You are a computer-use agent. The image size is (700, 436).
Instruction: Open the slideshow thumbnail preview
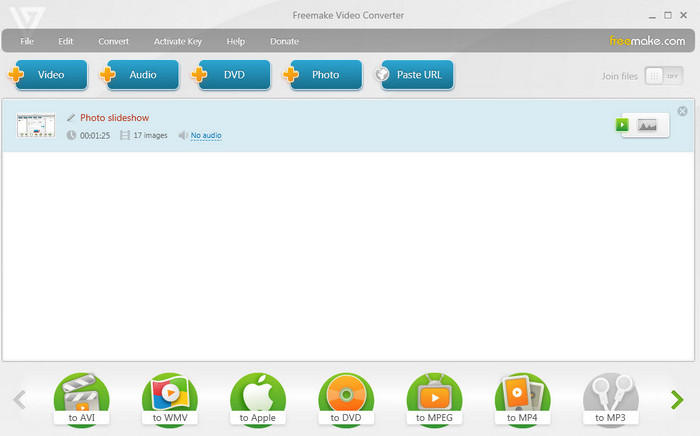36,125
